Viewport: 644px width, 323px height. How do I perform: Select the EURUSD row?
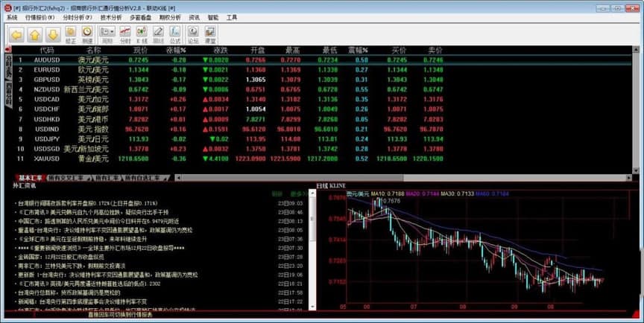(321, 70)
